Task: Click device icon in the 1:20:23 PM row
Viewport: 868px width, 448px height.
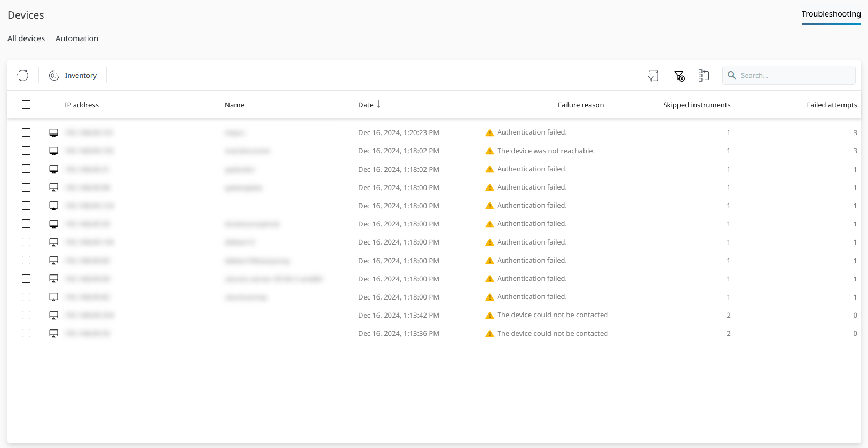Action: 53,132
